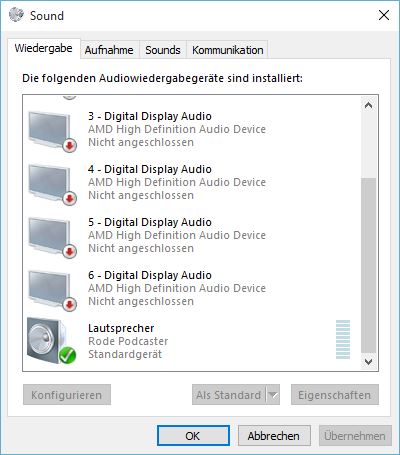Click the red arrow badge on device 3
Viewport: 400px width, 455px height.
coord(70,145)
